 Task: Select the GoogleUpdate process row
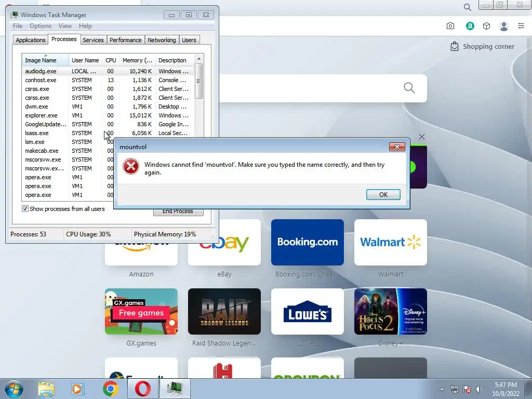pos(108,124)
